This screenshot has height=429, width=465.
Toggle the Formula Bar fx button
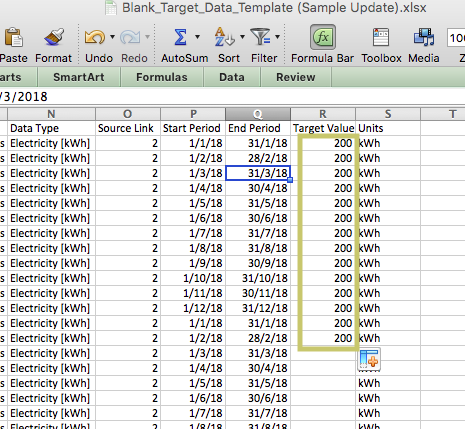pyautogui.click(x=323, y=37)
